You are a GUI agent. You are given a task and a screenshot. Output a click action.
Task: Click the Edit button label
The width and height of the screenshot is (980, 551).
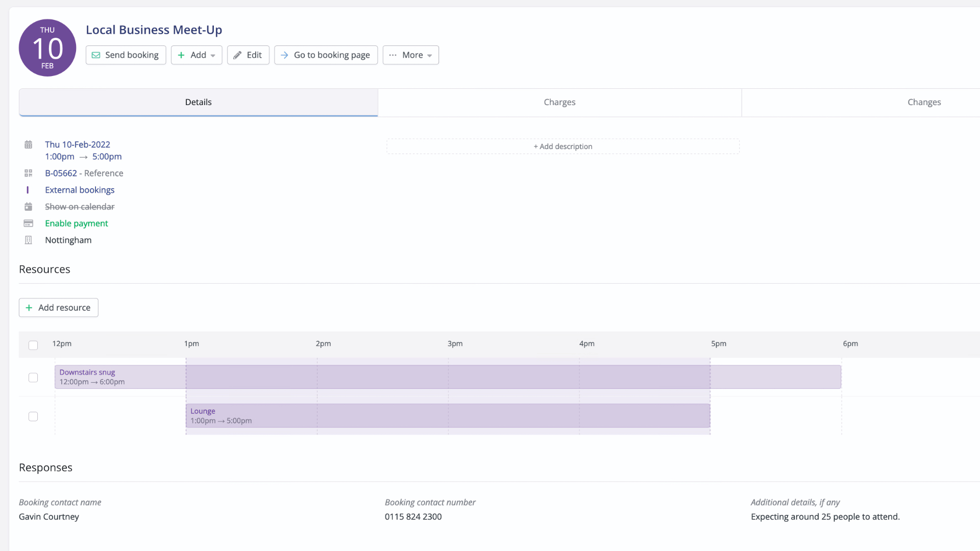click(x=254, y=55)
